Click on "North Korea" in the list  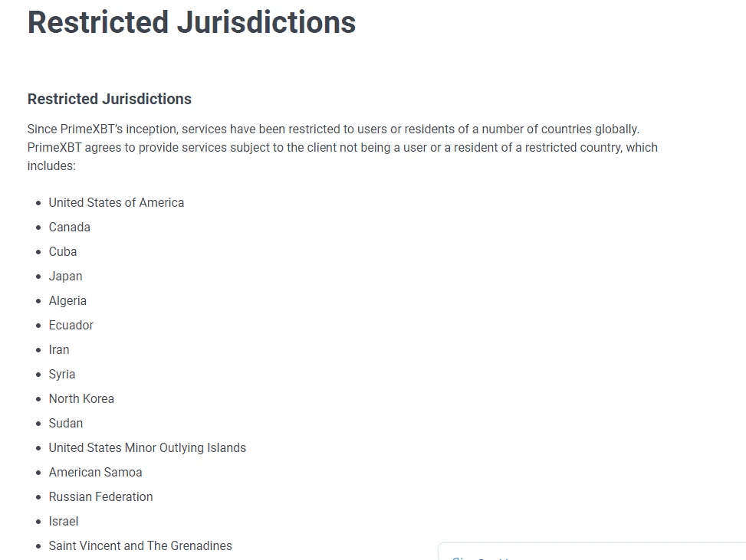81,398
